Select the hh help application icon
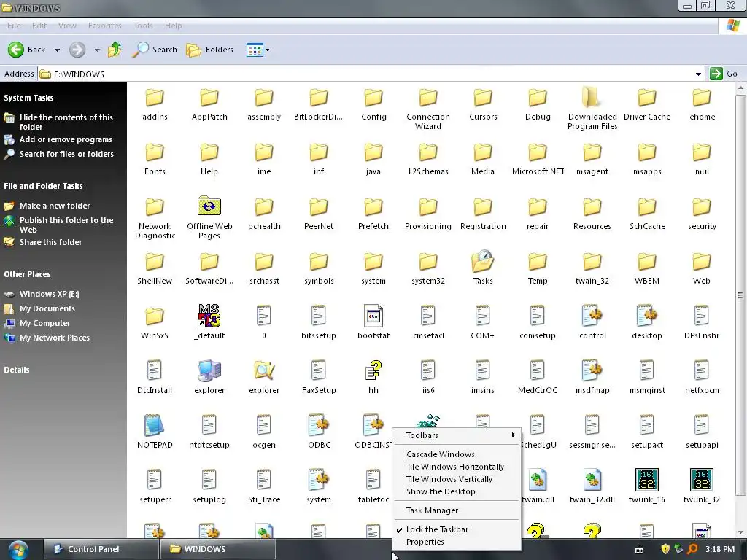The image size is (747, 560). pos(373,370)
